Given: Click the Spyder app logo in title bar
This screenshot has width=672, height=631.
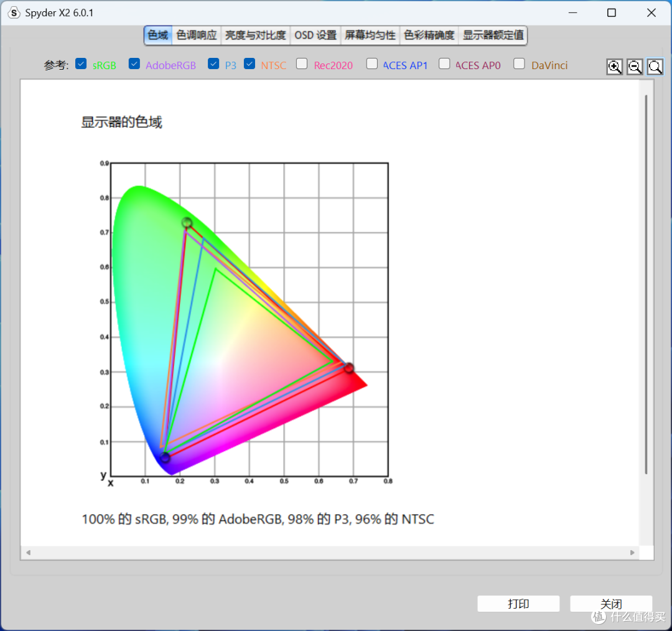Looking at the screenshot, I should (14, 13).
